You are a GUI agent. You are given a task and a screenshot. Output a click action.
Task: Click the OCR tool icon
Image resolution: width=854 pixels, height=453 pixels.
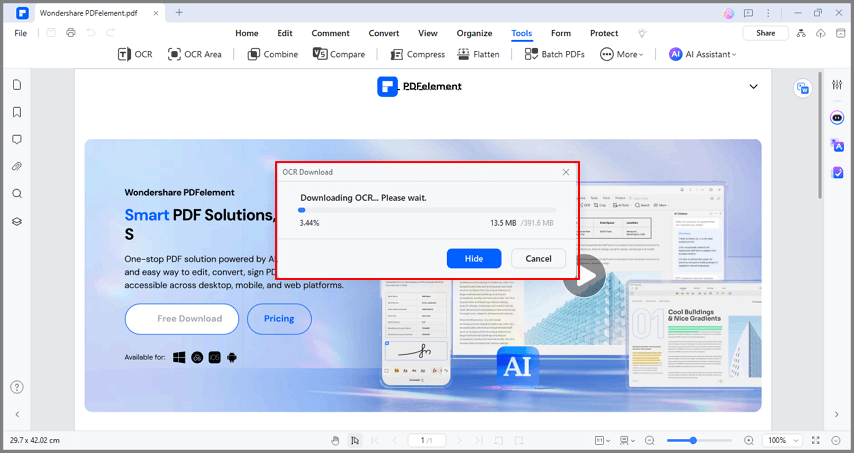point(135,54)
